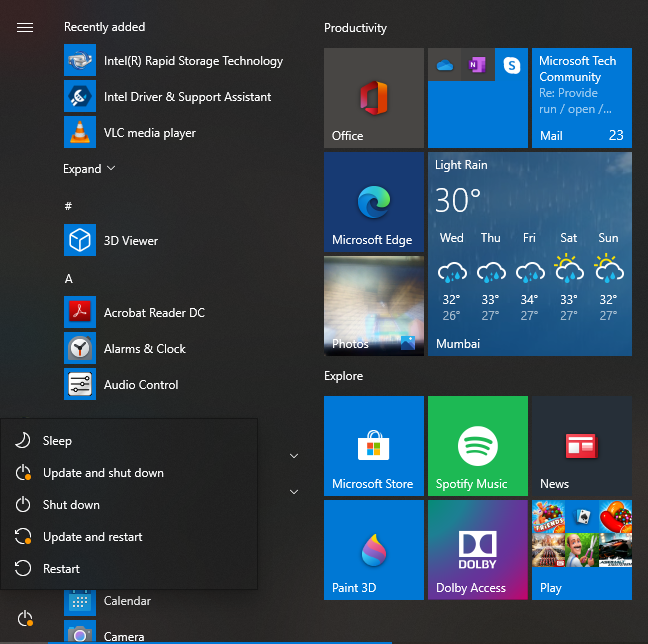This screenshot has height=644, width=648.
Task: Open the hamburger menu at top left
Action: 25,27
